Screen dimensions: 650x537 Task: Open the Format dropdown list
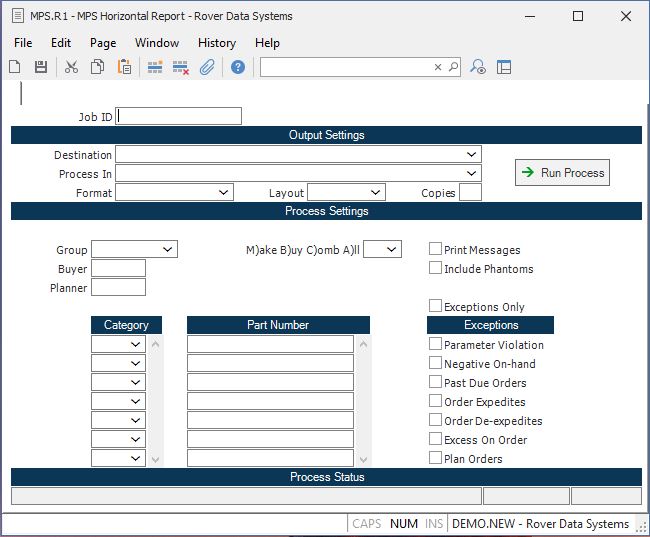point(223,192)
